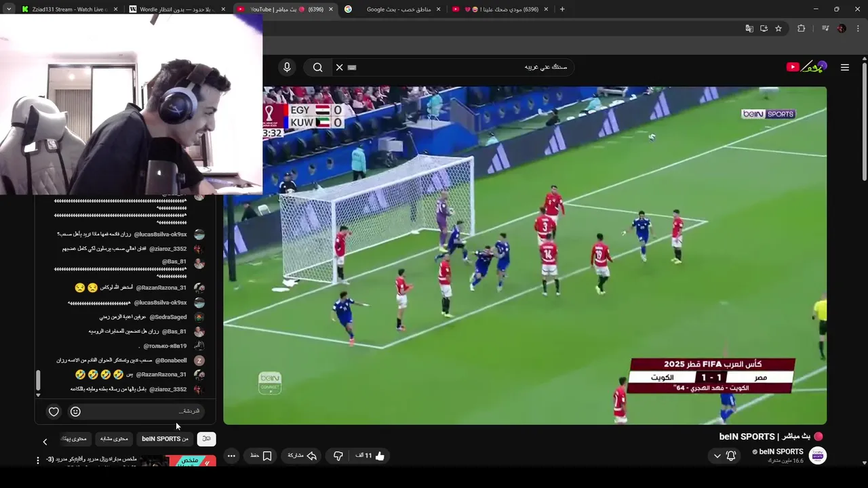The image size is (868, 488).
Task: Save the video with bookmark button
Action: pyautogui.click(x=261, y=456)
